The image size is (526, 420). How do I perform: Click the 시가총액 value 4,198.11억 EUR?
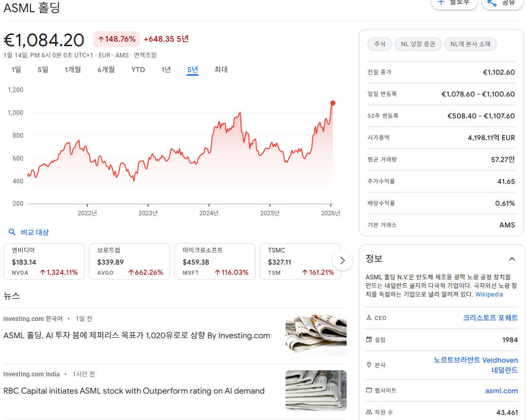(491, 138)
